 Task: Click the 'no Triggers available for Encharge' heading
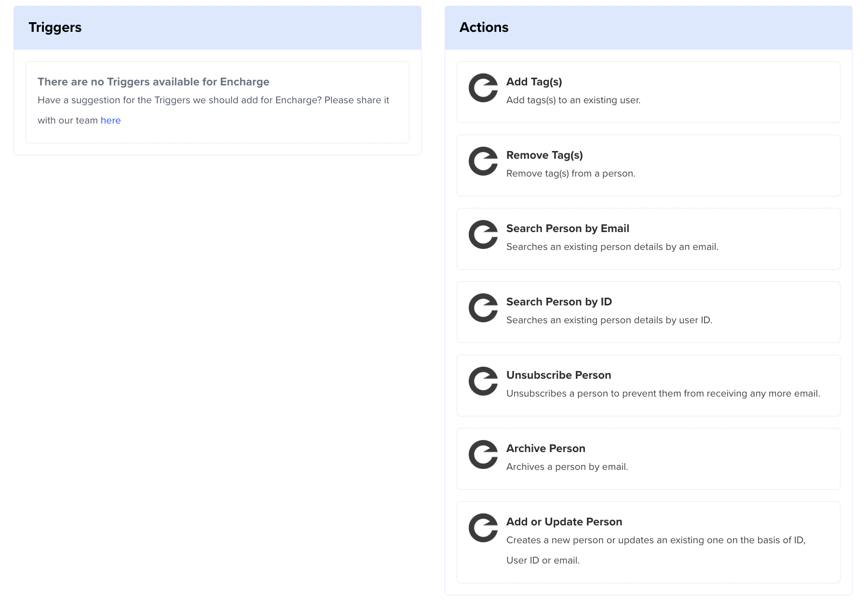click(153, 82)
